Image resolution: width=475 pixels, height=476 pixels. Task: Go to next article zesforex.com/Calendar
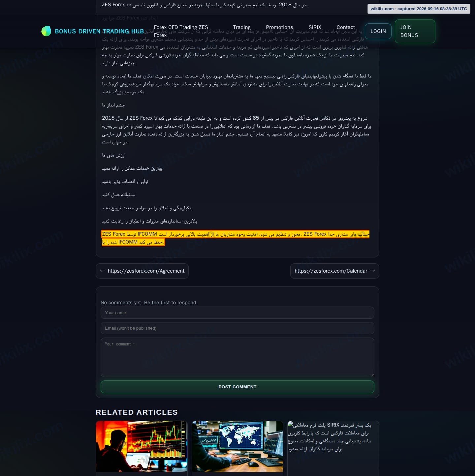coord(335,271)
